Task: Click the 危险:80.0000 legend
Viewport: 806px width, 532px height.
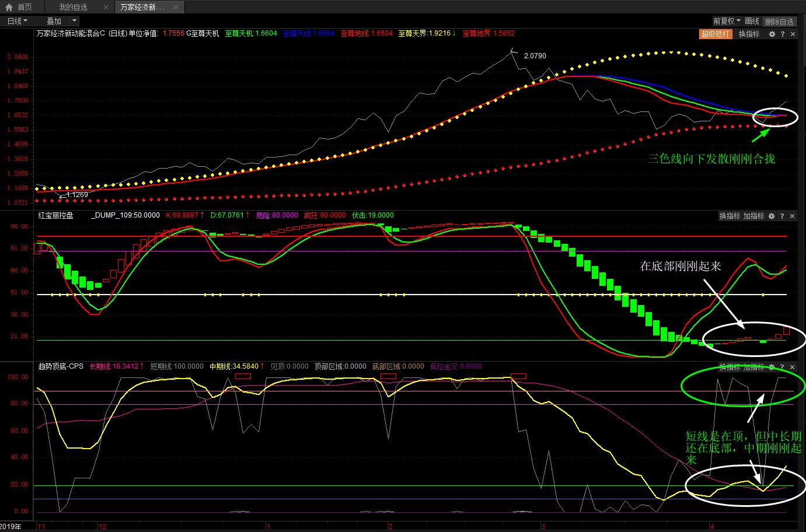Action: 277,215
